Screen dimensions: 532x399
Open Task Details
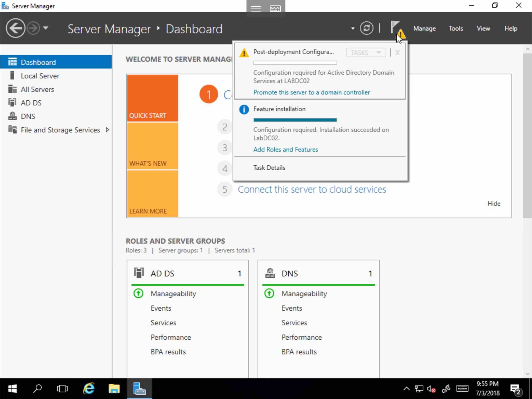coord(269,168)
